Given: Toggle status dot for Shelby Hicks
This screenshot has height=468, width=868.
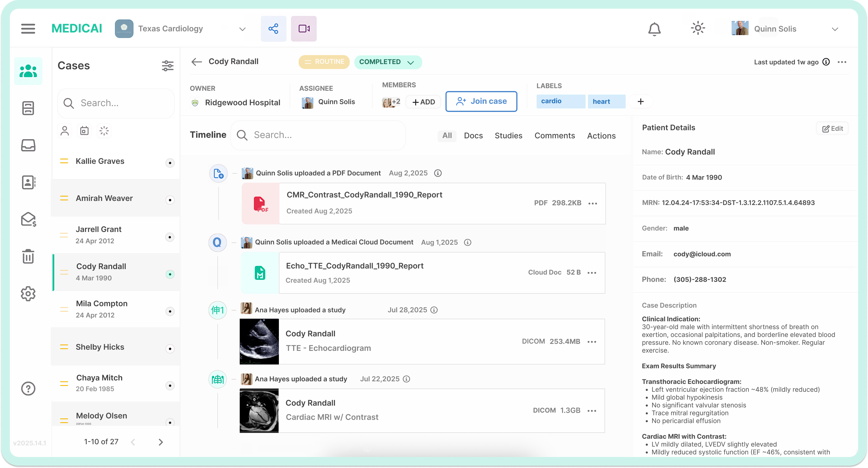Looking at the screenshot, I should [x=170, y=349].
